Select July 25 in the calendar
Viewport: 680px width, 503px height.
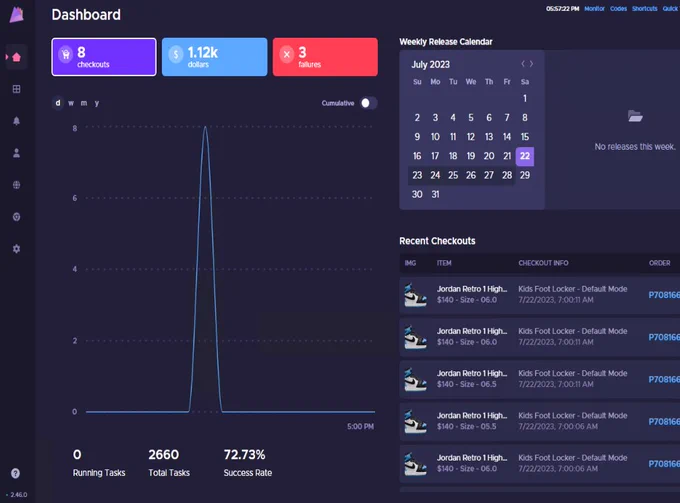click(x=453, y=175)
